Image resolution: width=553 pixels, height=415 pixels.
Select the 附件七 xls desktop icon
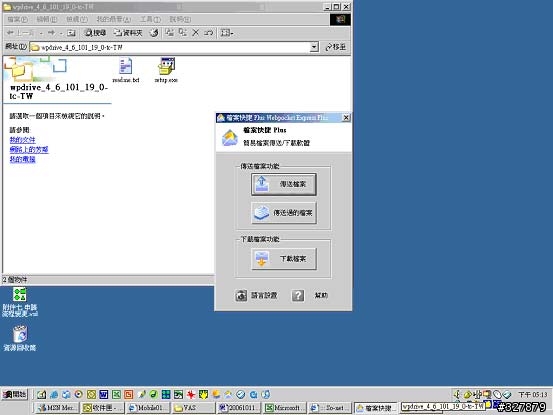[20, 302]
